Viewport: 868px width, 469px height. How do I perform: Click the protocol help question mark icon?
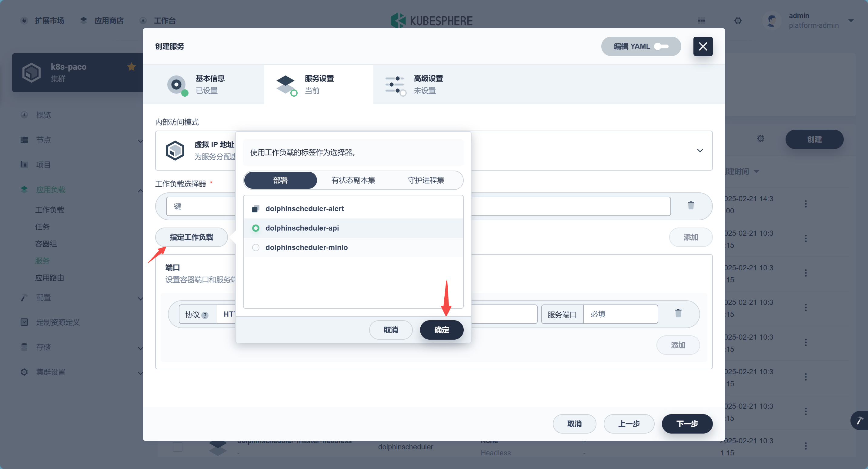(x=205, y=315)
